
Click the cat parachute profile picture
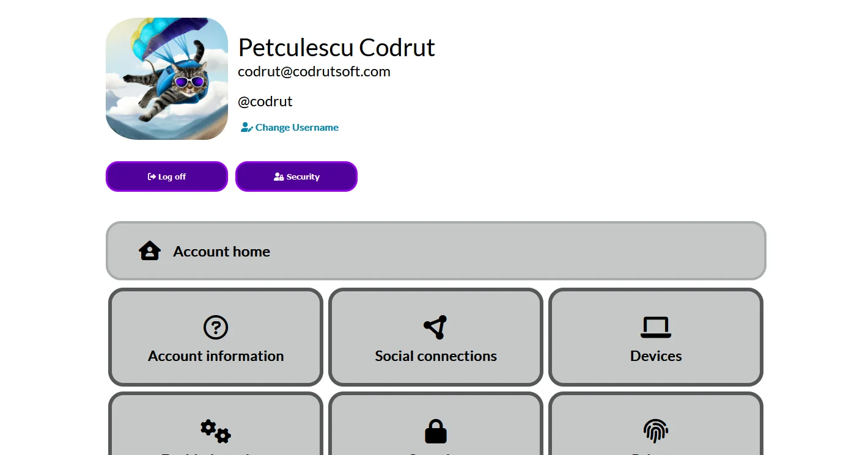pyautogui.click(x=166, y=79)
